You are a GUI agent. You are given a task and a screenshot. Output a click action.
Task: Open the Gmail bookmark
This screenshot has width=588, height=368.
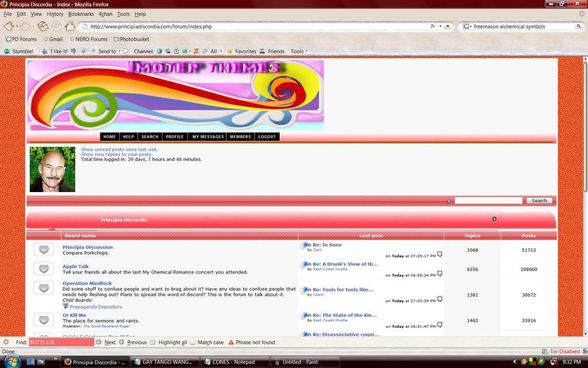pos(53,39)
